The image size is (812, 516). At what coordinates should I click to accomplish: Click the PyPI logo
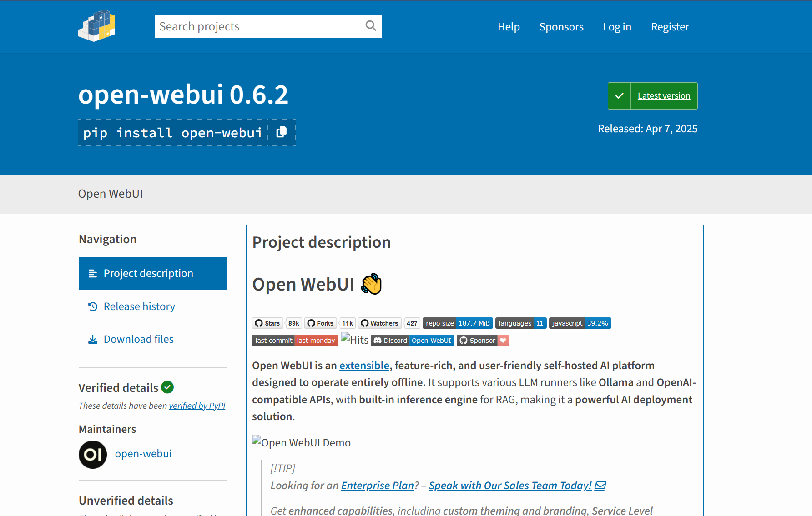coord(96,26)
